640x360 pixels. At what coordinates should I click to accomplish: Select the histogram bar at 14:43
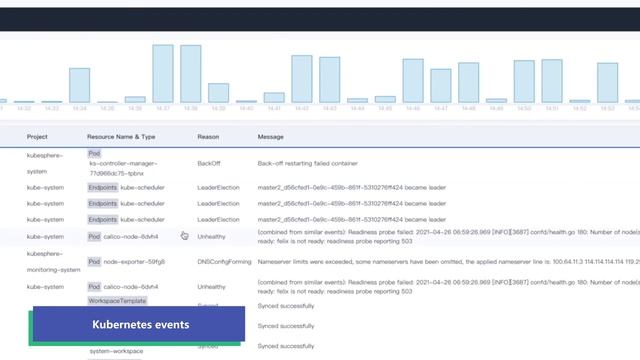pos(330,80)
